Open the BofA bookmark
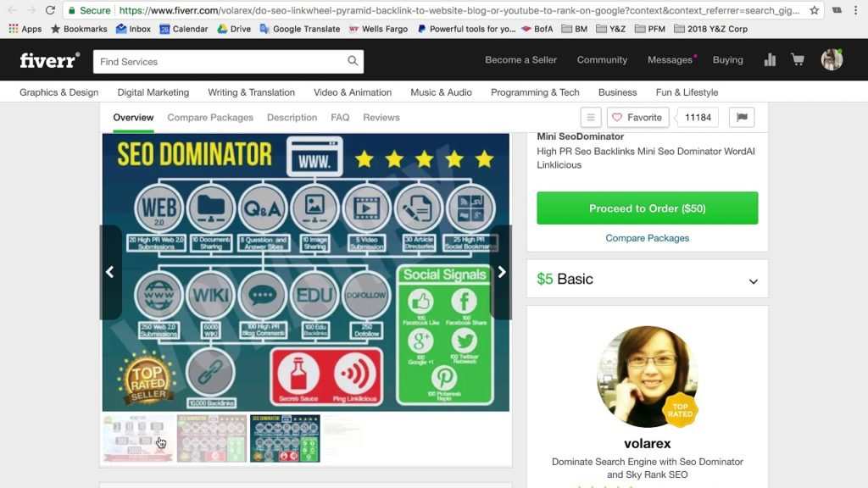This screenshot has width=868, height=488. [x=537, y=29]
